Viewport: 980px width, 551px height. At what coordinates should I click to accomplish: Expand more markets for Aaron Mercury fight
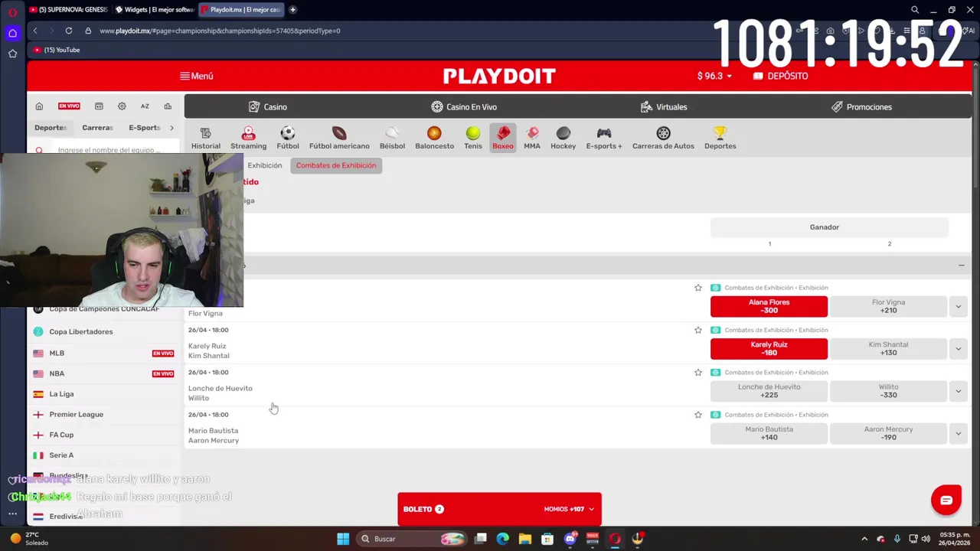[958, 433]
